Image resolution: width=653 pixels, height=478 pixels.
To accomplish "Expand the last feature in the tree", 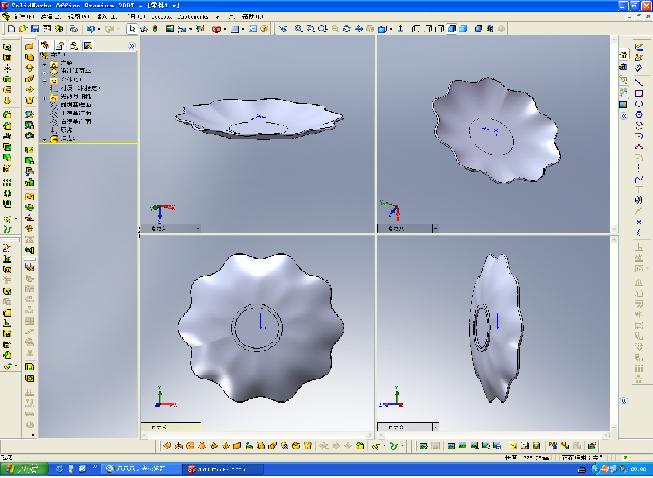I will 45,139.
